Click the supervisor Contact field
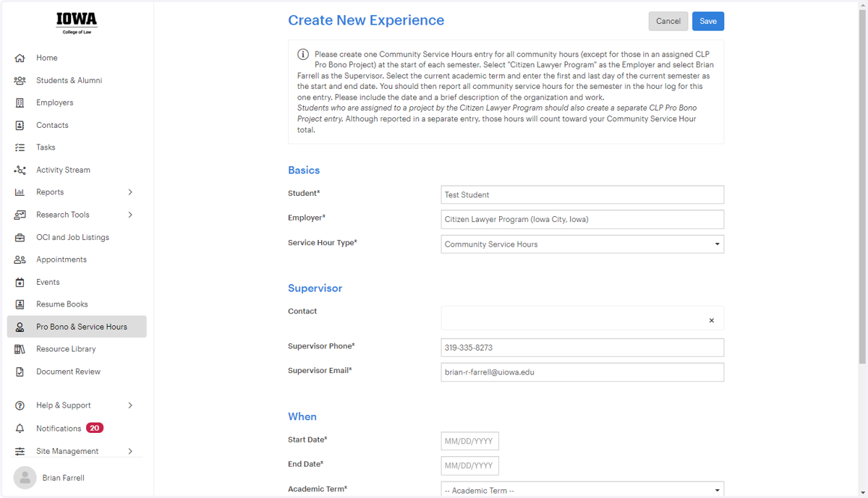 point(582,318)
